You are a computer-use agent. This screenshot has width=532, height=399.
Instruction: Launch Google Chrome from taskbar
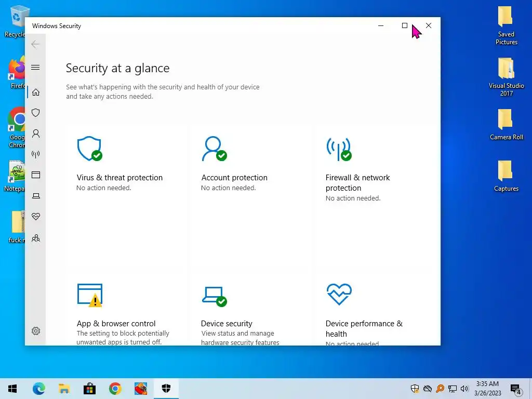(x=115, y=389)
